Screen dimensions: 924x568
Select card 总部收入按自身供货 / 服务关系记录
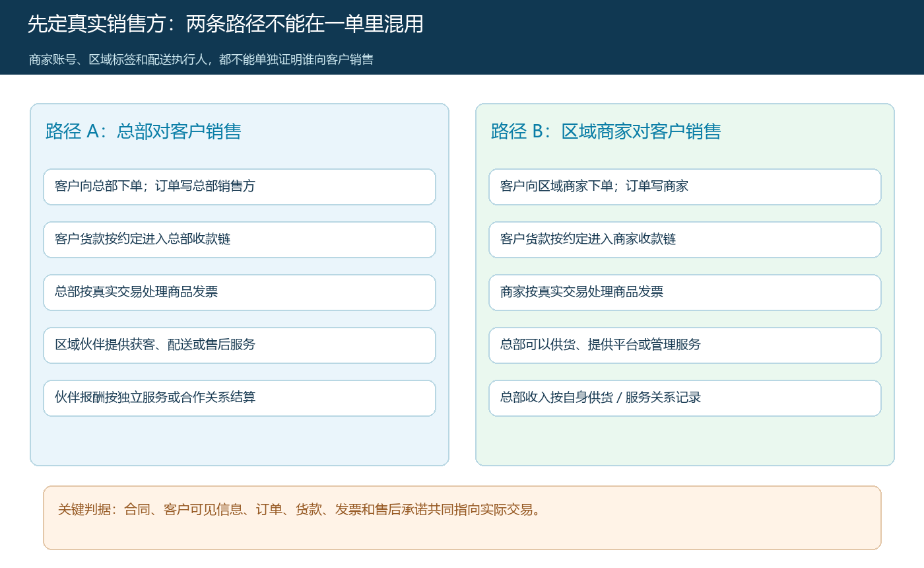(685, 398)
